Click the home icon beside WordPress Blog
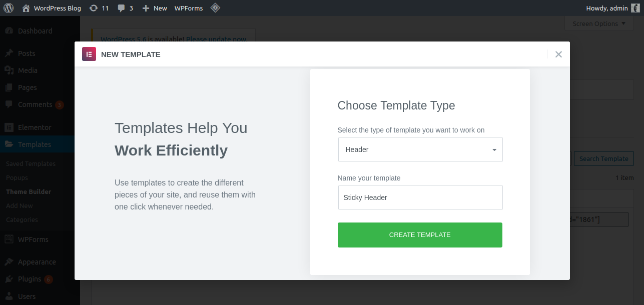The image size is (644, 305). (x=26, y=8)
